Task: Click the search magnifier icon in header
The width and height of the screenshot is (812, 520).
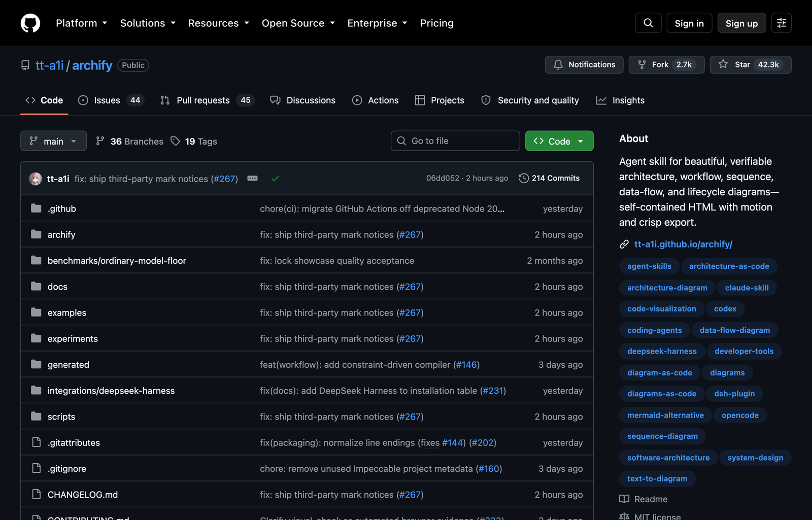Action: point(648,23)
